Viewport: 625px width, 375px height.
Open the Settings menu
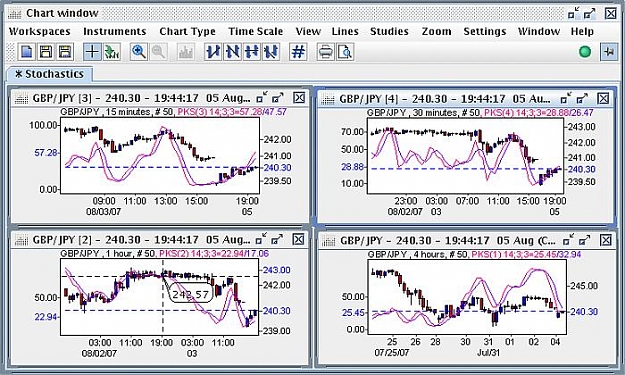485,31
